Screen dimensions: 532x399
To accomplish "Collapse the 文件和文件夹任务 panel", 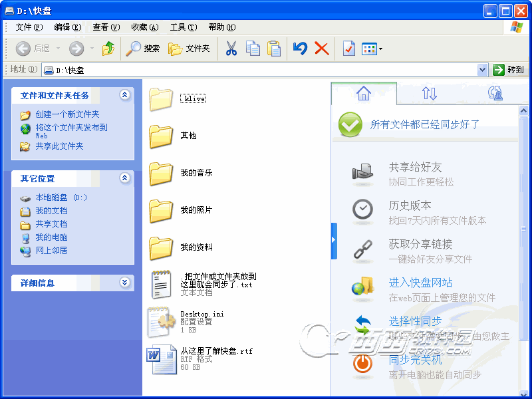I will click(x=125, y=95).
